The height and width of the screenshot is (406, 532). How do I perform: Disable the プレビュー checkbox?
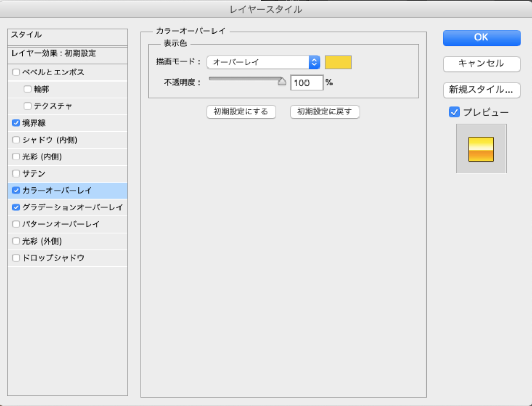click(454, 112)
